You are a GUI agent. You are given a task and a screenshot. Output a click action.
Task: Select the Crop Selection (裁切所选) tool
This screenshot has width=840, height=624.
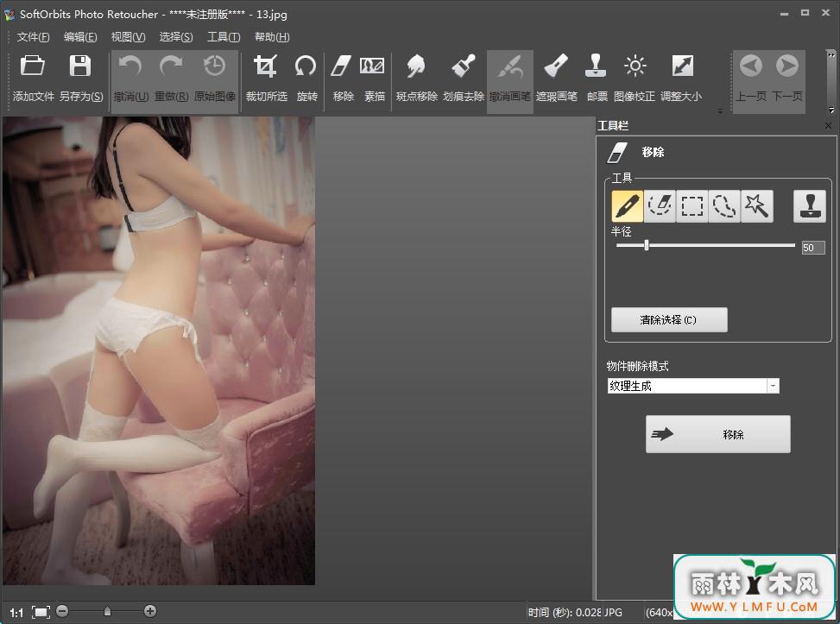click(266, 66)
